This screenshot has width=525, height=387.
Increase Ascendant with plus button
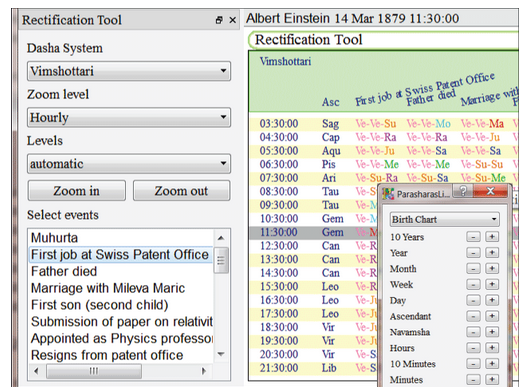tap(492, 316)
